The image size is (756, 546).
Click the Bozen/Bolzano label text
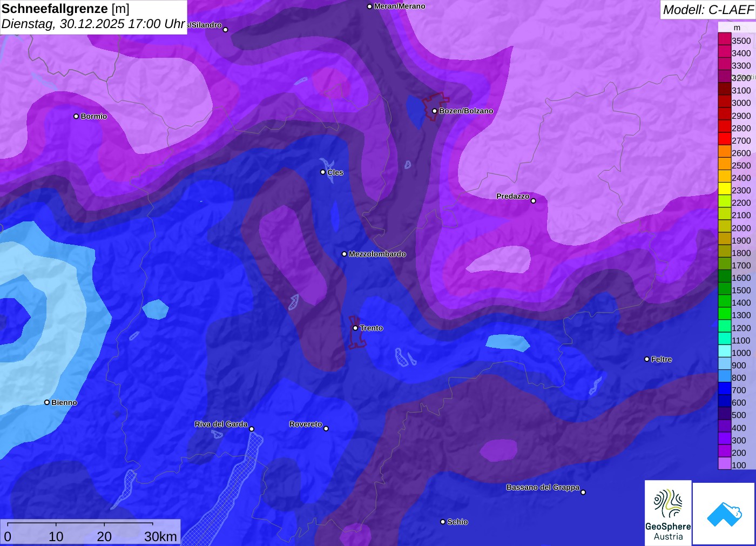click(466, 111)
